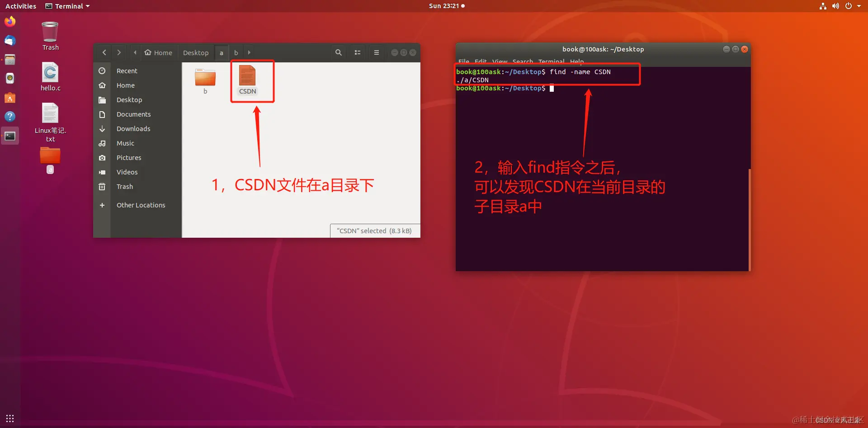
Task: Open Recent in Files sidebar
Action: (137, 71)
